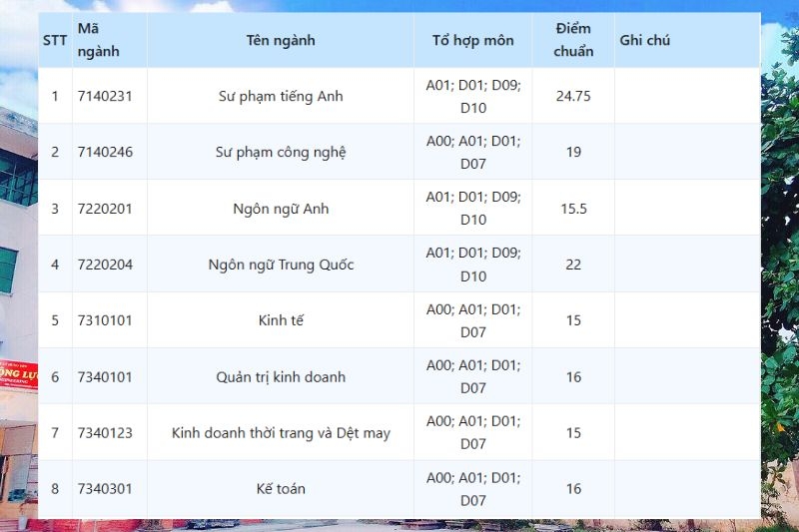Click Quản trị kinh doanh cell
Image resolution: width=799 pixels, height=532 pixels.
[x=281, y=376]
